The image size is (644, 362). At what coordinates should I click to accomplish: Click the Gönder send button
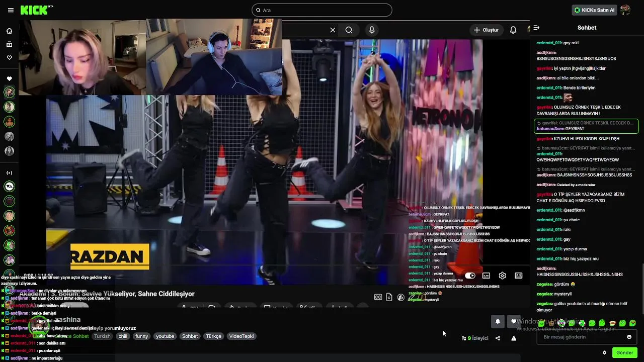(625, 353)
